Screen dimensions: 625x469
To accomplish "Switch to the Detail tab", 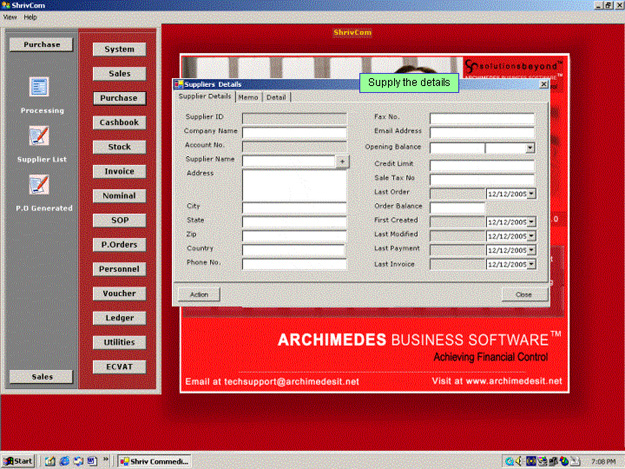I will click(x=276, y=97).
